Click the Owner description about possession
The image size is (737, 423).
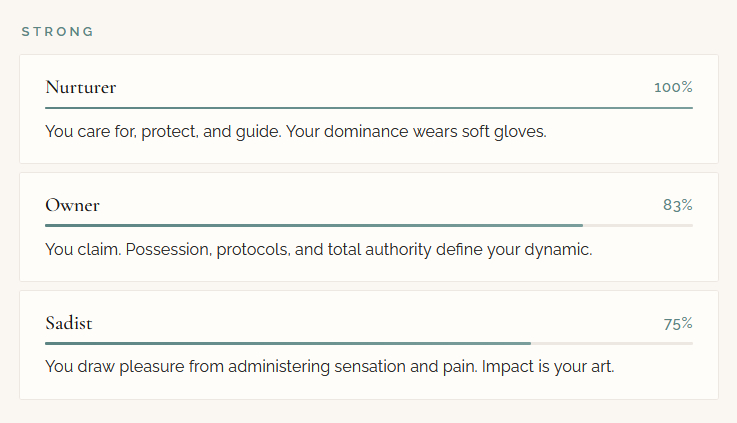pyautogui.click(x=318, y=249)
